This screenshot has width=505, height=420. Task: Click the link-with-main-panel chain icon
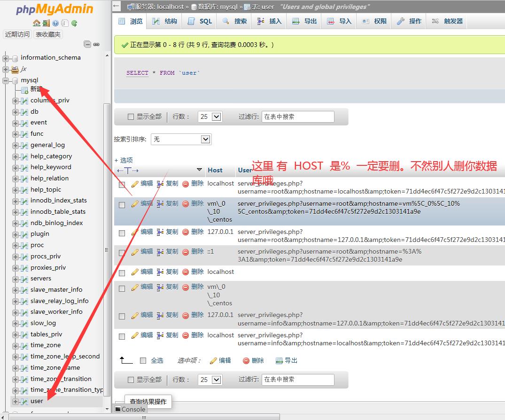(x=96, y=44)
